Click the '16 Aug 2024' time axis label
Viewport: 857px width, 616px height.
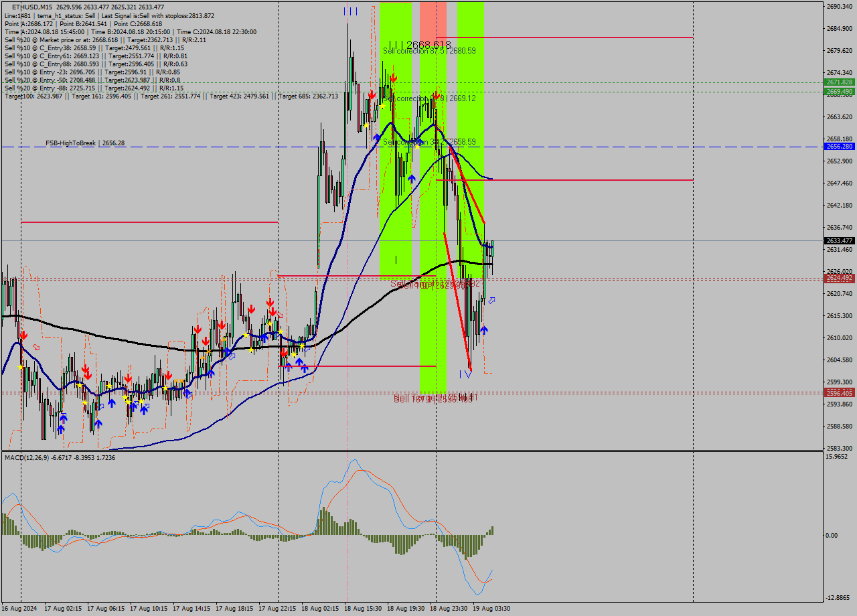[x=20, y=609]
